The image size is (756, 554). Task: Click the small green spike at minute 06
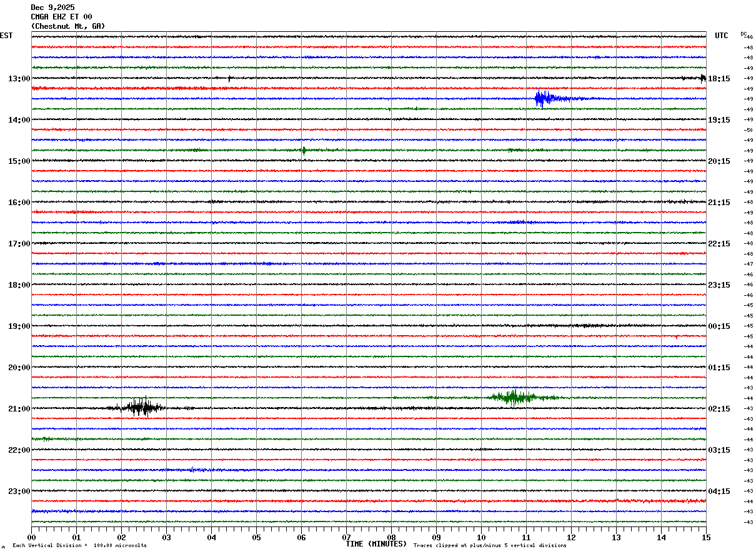click(x=304, y=150)
